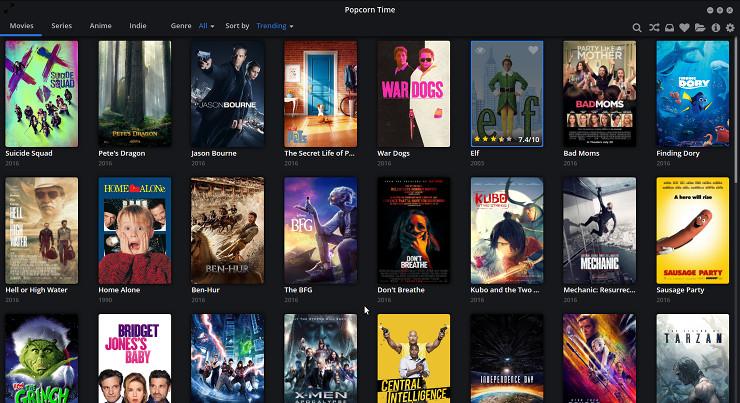Viewport: 740px width, 403px height.
Task: Click the "Bad Moms" title text
Action: point(581,153)
